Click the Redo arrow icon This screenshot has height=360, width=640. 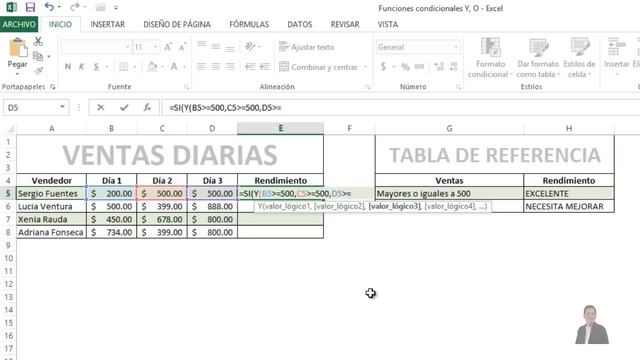point(74,7)
